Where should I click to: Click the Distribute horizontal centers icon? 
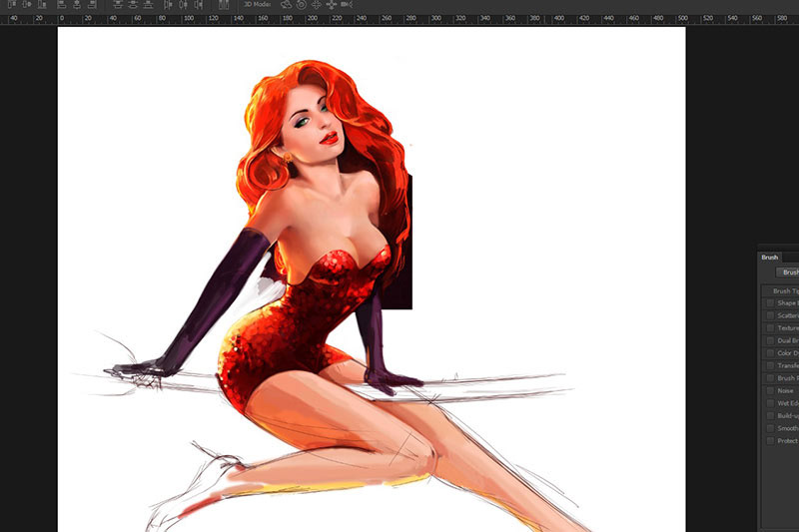(183, 5)
